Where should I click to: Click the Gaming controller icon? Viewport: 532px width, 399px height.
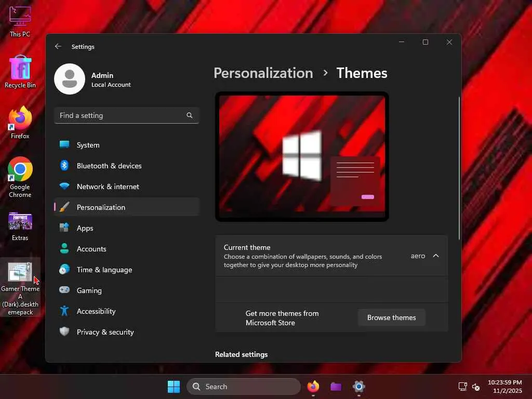pos(64,290)
